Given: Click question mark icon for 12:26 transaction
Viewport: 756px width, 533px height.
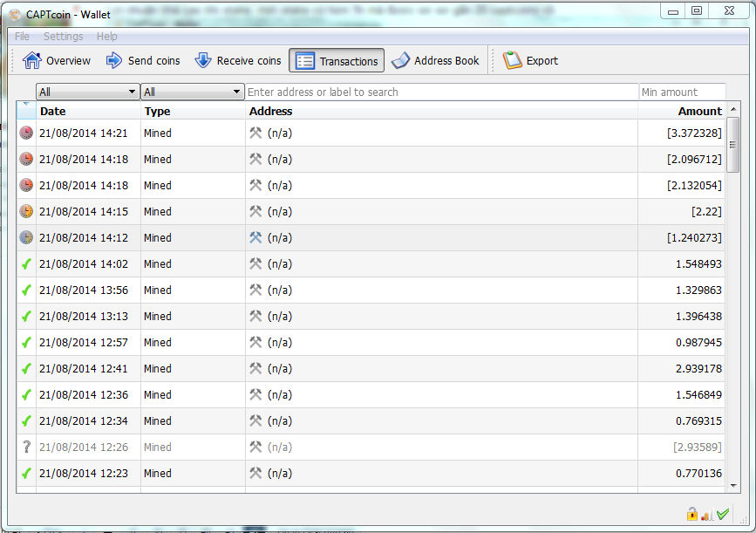Looking at the screenshot, I should click(x=26, y=448).
